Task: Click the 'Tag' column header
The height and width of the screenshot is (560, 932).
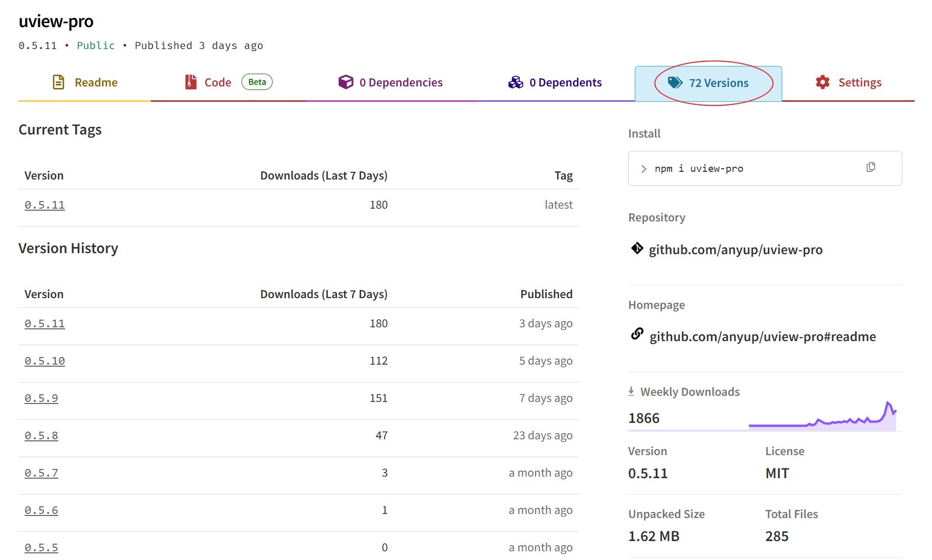Action: tap(564, 176)
